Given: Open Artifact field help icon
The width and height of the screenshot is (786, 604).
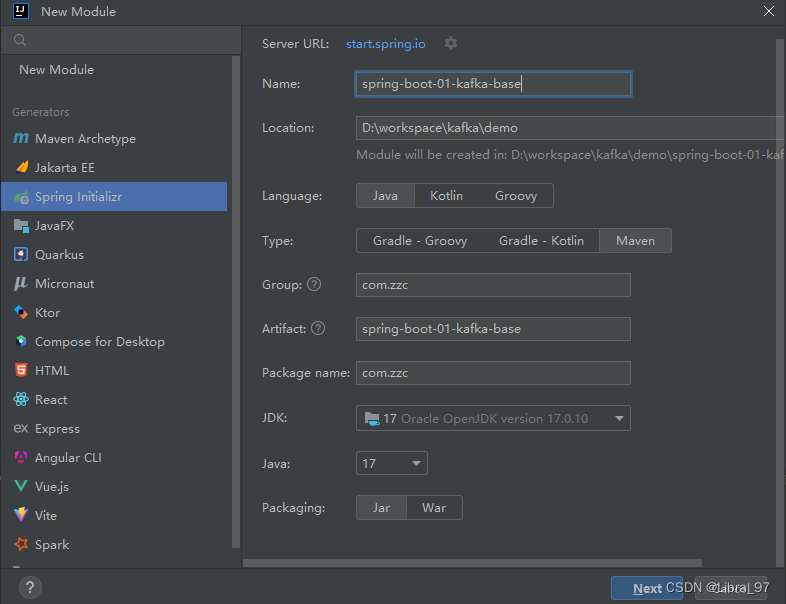Looking at the screenshot, I should (x=318, y=328).
